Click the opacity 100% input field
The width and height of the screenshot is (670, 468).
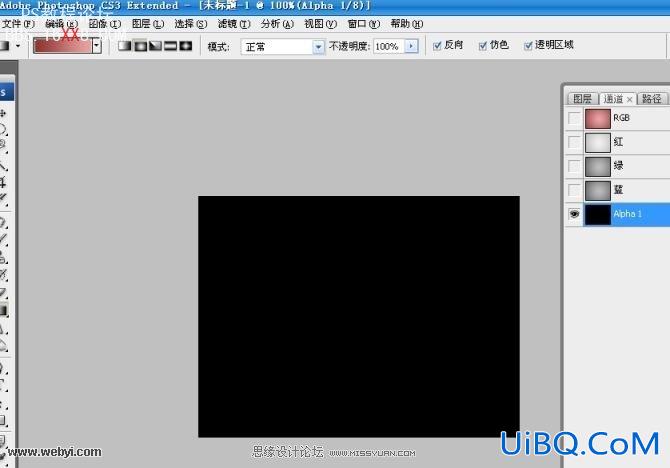[x=388, y=46]
